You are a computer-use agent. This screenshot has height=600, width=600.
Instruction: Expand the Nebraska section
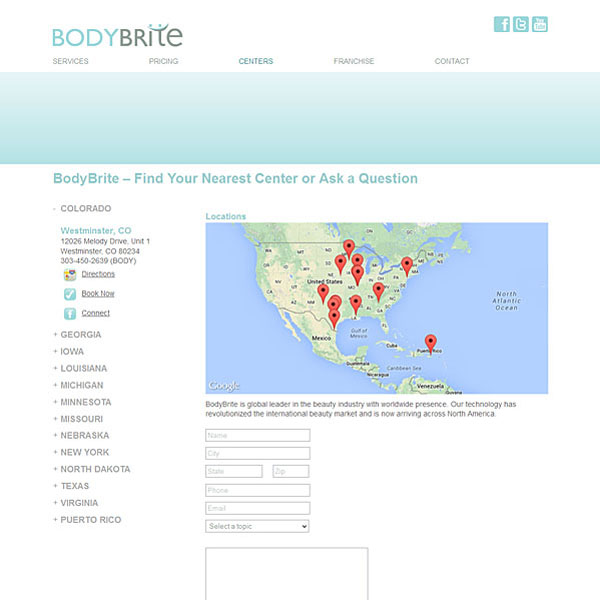coord(81,435)
